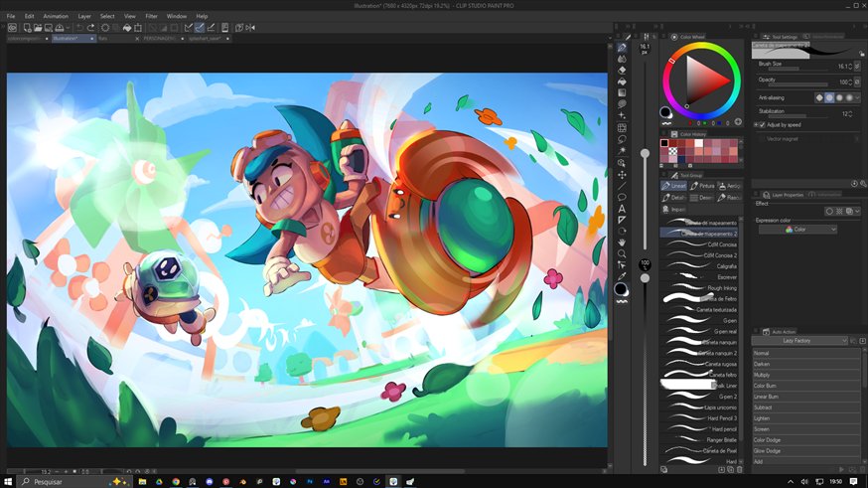Screen dimensions: 868x488
Task: Open the Lazy Factory auto action set dropdown
Action: [x=799, y=341]
